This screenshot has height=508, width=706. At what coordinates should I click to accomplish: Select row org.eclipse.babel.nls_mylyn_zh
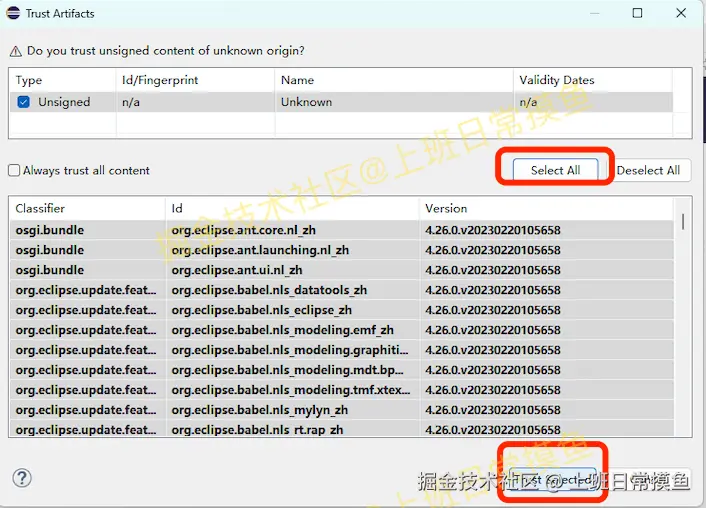point(341,410)
